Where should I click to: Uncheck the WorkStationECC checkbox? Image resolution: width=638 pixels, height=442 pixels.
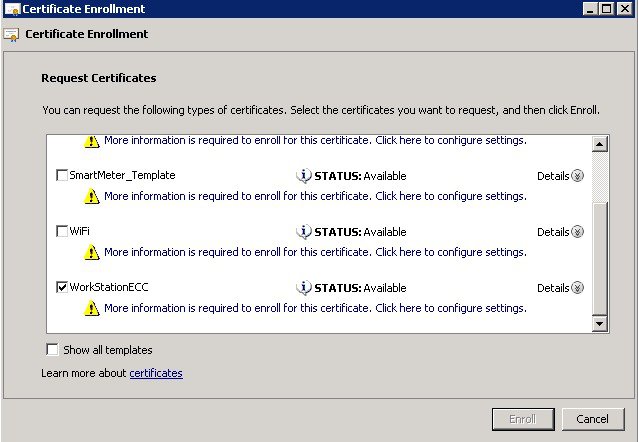click(x=62, y=287)
